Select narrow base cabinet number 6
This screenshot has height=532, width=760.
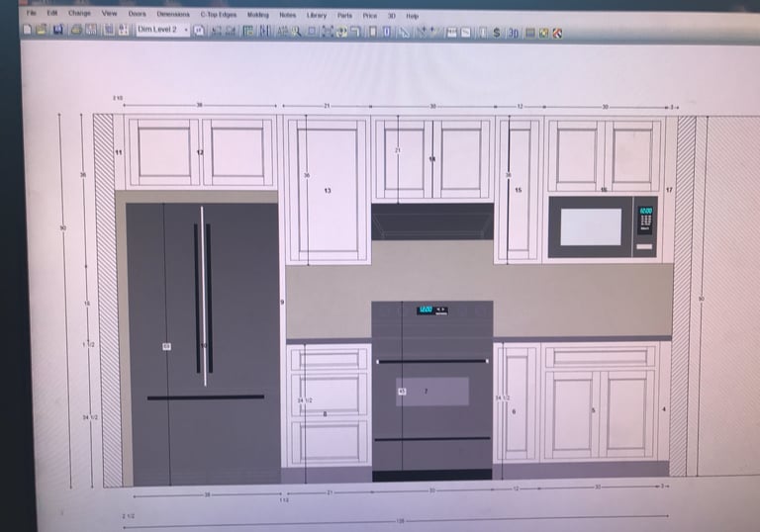517,402
